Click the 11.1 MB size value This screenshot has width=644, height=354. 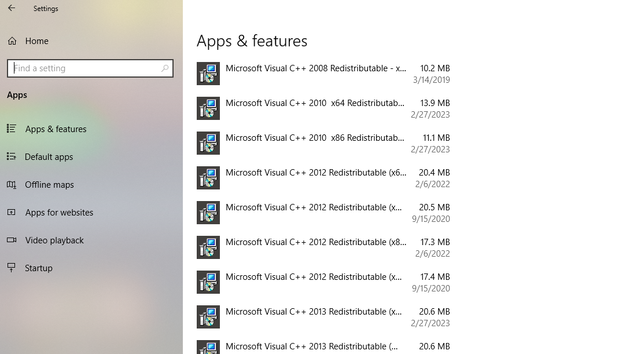[x=436, y=138]
